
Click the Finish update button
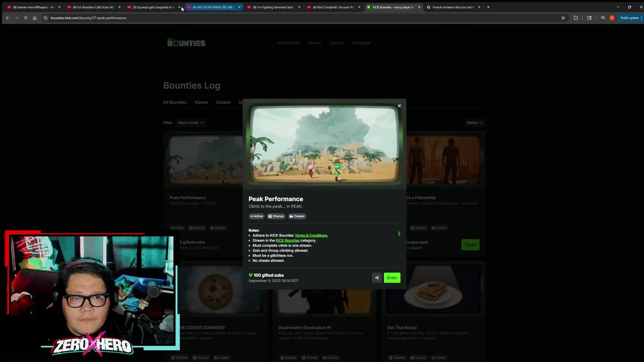(x=630, y=18)
